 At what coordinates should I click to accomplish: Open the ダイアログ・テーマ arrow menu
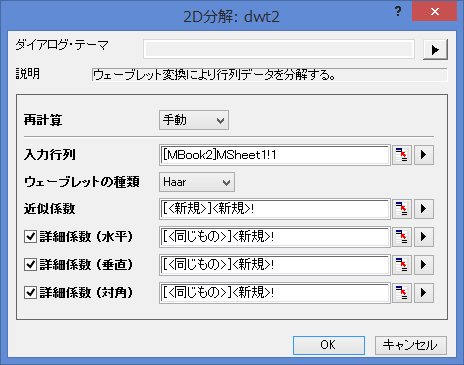[x=435, y=50]
